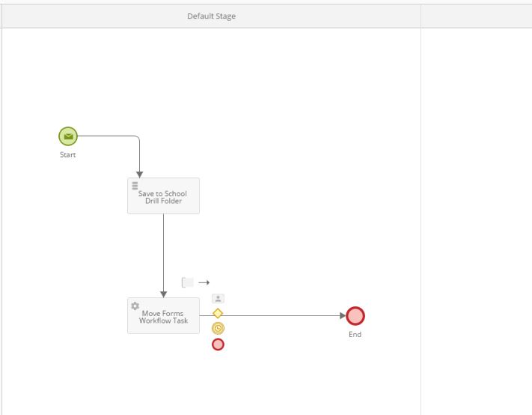Click the gear icon on Move Forms task
532x415 pixels.
[x=135, y=306]
